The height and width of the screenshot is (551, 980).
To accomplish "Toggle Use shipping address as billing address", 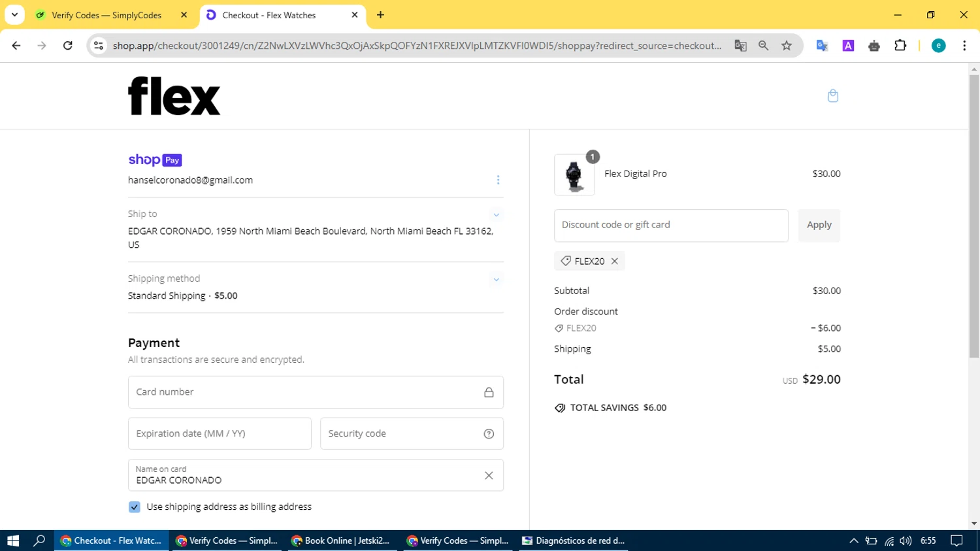I will click(135, 507).
